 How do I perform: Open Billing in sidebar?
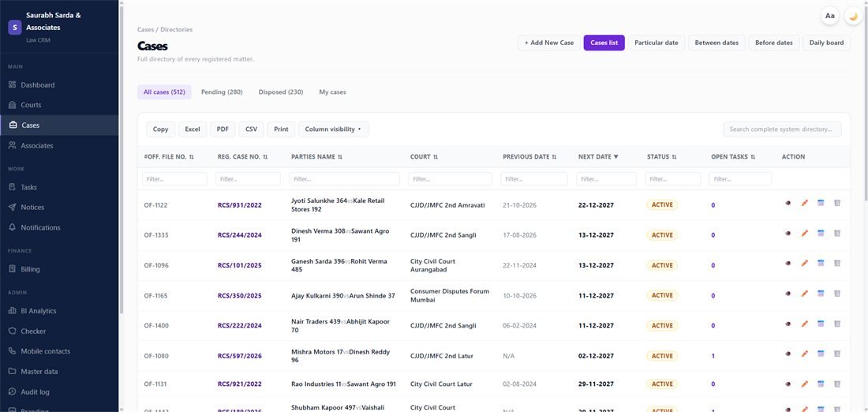[59, 269]
